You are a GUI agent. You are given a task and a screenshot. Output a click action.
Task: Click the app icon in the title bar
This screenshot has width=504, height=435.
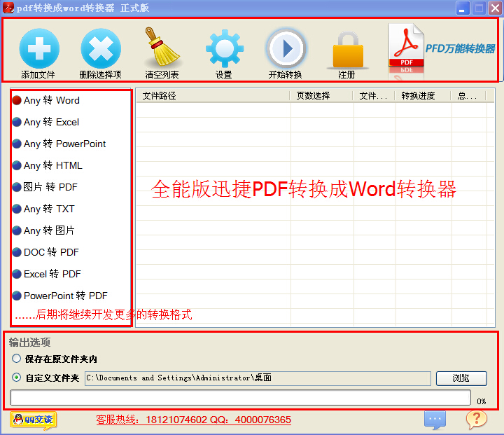pyautogui.click(x=8, y=8)
